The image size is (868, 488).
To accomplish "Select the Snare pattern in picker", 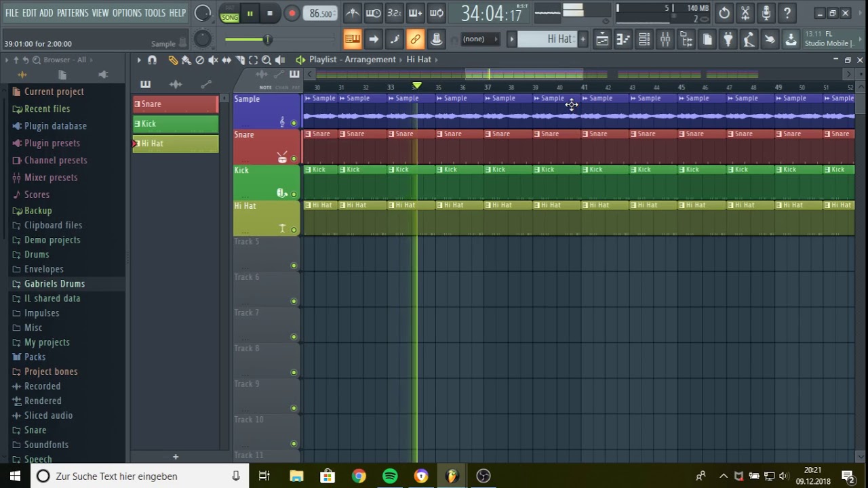I will pos(176,104).
